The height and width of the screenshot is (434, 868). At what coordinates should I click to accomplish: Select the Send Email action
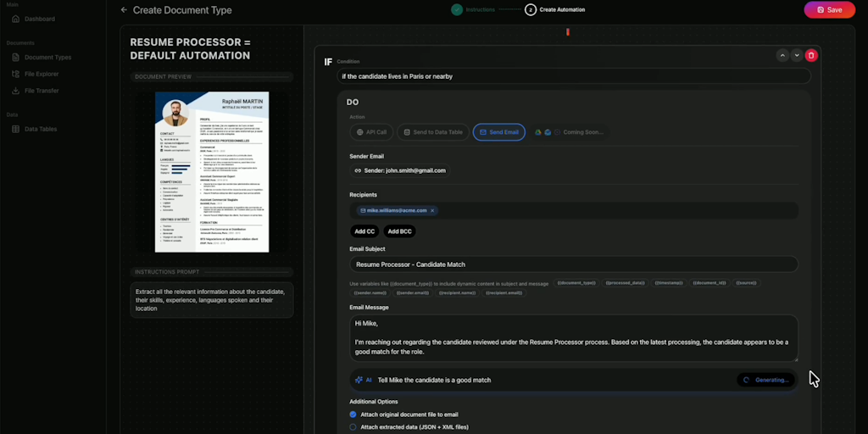pos(498,132)
